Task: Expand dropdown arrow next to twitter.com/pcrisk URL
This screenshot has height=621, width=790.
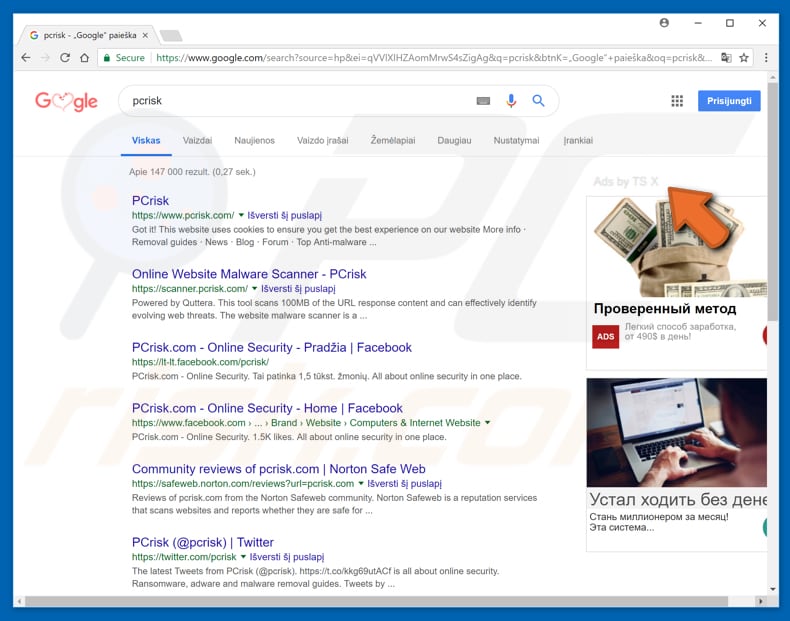Action: click(243, 557)
